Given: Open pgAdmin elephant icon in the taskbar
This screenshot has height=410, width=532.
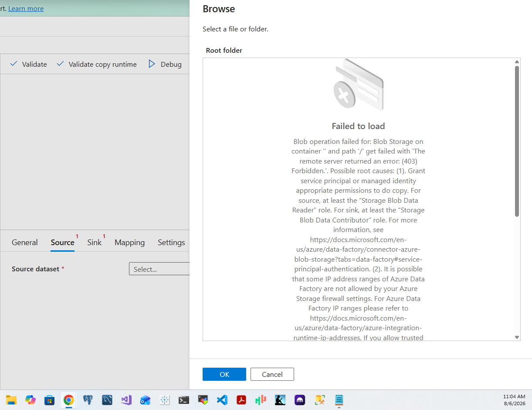Looking at the screenshot, I should 88,400.
